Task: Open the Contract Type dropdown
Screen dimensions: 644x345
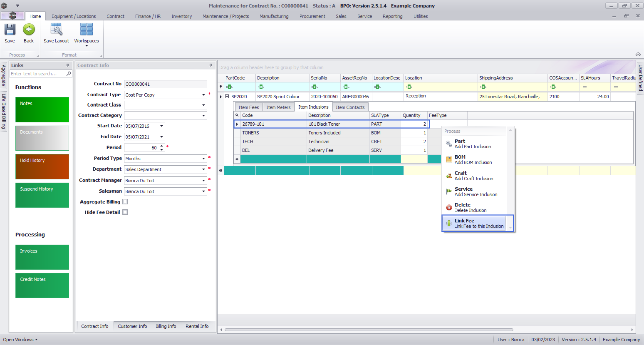Action: (x=203, y=95)
